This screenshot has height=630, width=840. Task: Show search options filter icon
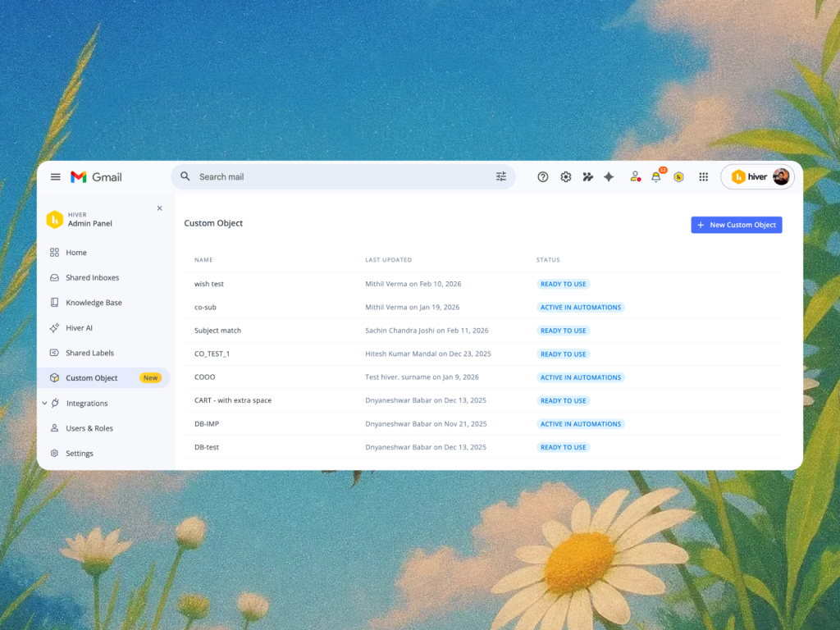[x=501, y=176]
